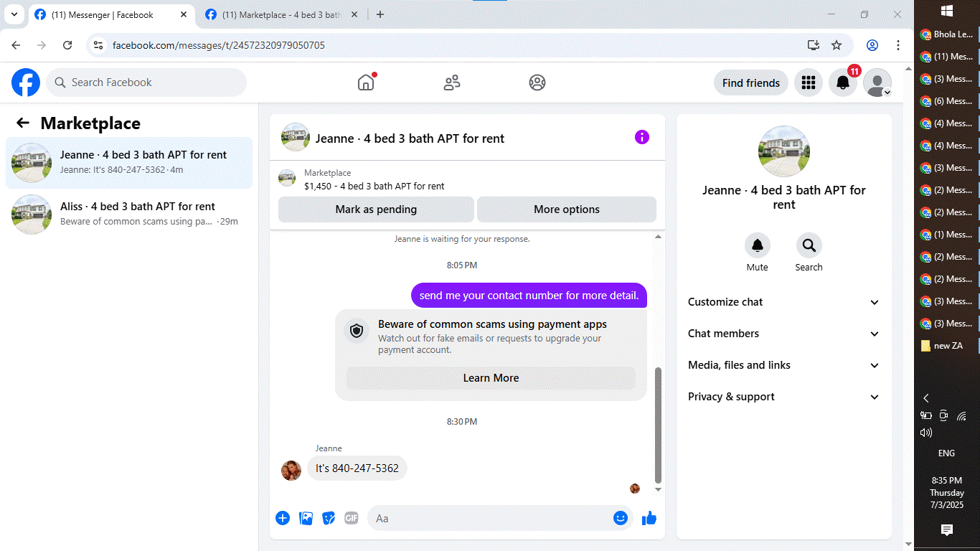Click the Facebook logo
The width and height of the screenshot is (980, 551).
point(26,83)
